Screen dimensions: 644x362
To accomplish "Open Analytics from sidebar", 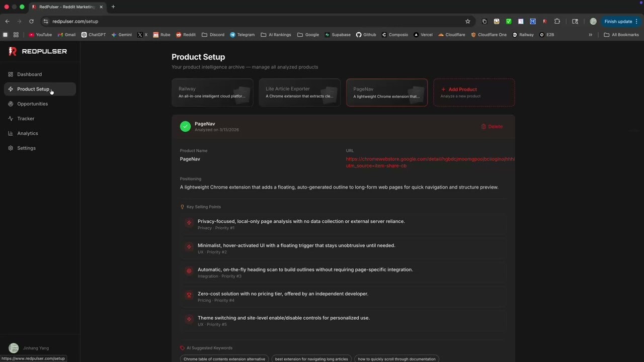I will click(40, 133).
